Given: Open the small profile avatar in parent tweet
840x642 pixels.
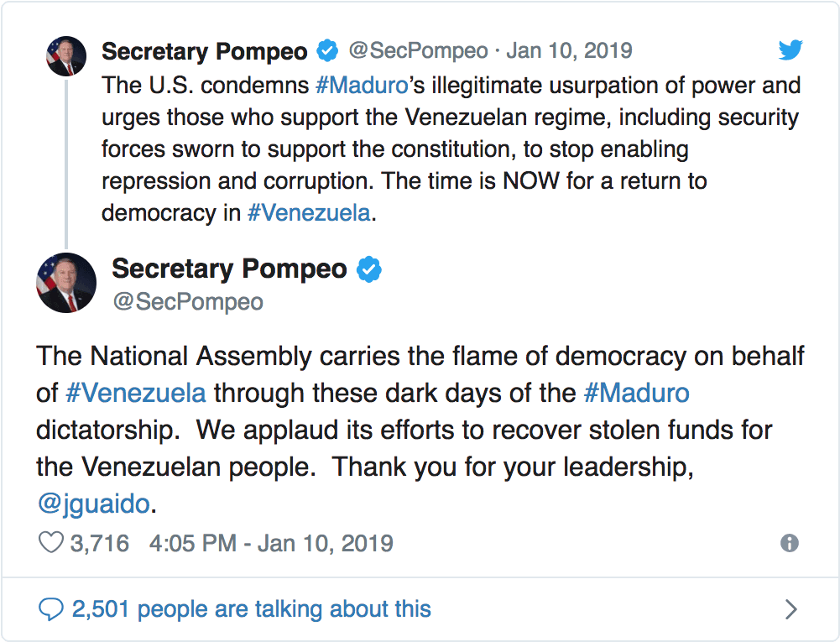Looking at the screenshot, I should [x=66, y=56].
